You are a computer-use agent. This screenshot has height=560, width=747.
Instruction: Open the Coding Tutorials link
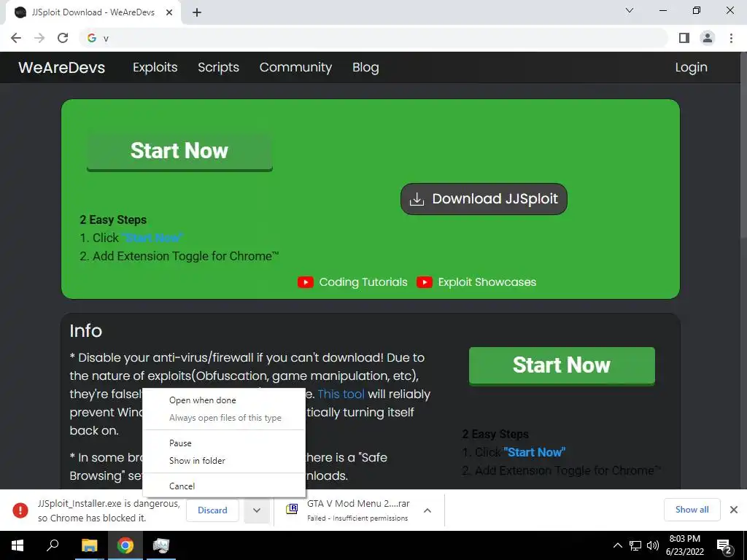pyautogui.click(x=363, y=282)
